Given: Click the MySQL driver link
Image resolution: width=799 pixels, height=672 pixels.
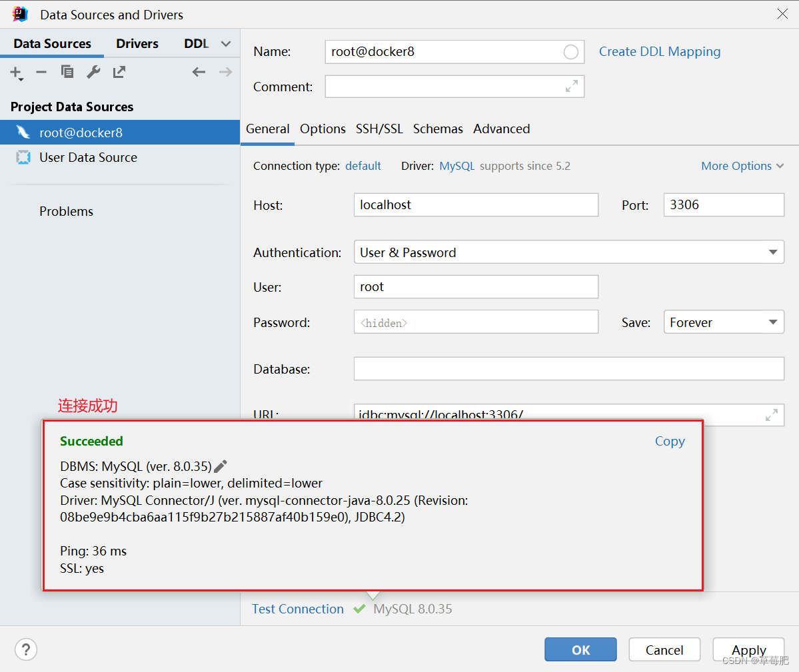Looking at the screenshot, I should pyautogui.click(x=456, y=166).
